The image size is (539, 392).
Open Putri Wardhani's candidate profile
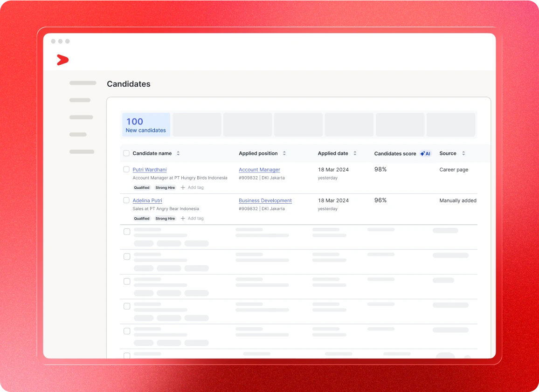(150, 170)
